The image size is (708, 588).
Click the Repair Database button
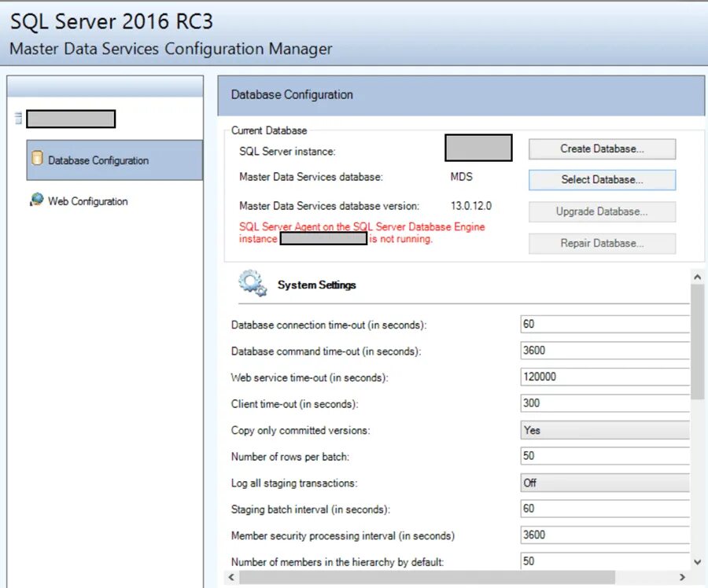click(x=602, y=243)
